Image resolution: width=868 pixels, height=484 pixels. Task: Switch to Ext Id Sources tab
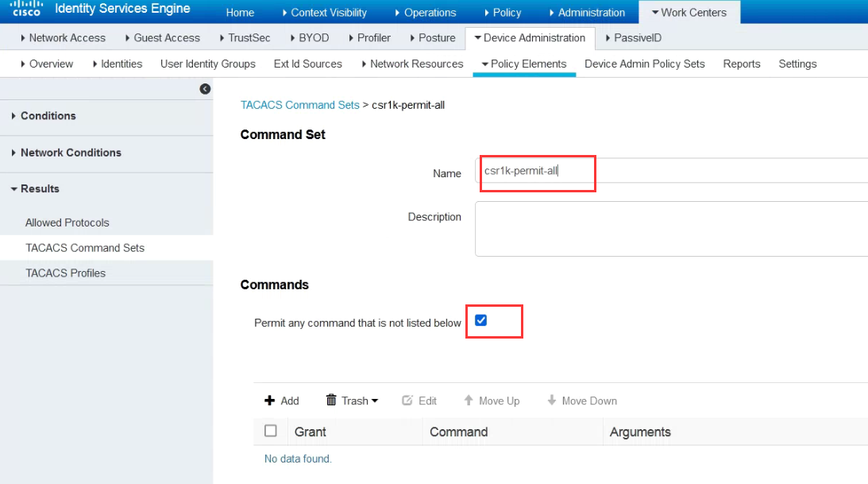click(x=308, y=64)
